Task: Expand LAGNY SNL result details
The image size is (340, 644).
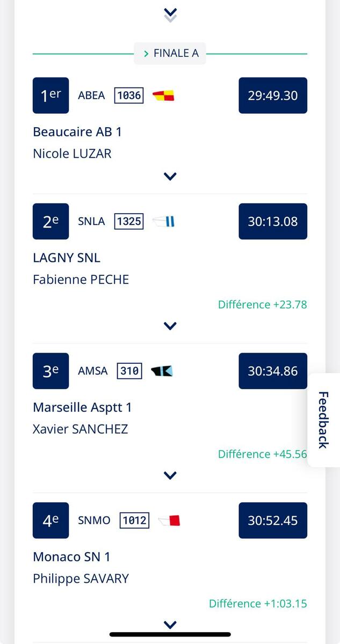Action: tap(170, 326)
